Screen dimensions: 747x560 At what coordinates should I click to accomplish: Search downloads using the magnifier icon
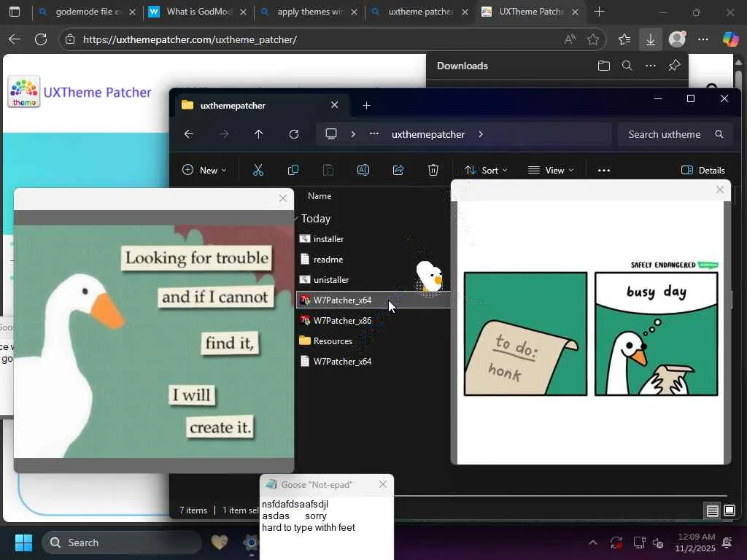(x=627, y=66)
